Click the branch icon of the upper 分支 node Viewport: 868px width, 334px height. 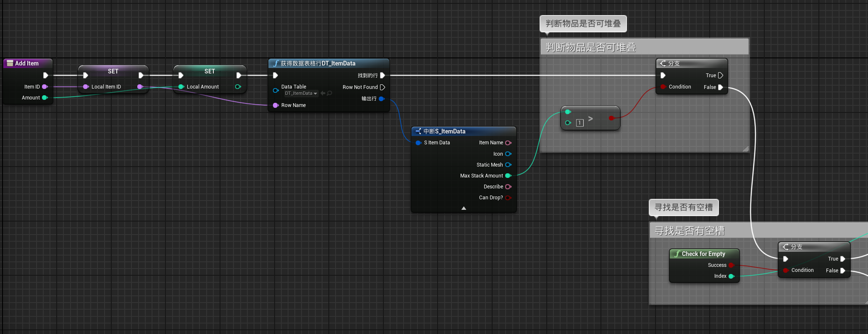tap(663, 63)
